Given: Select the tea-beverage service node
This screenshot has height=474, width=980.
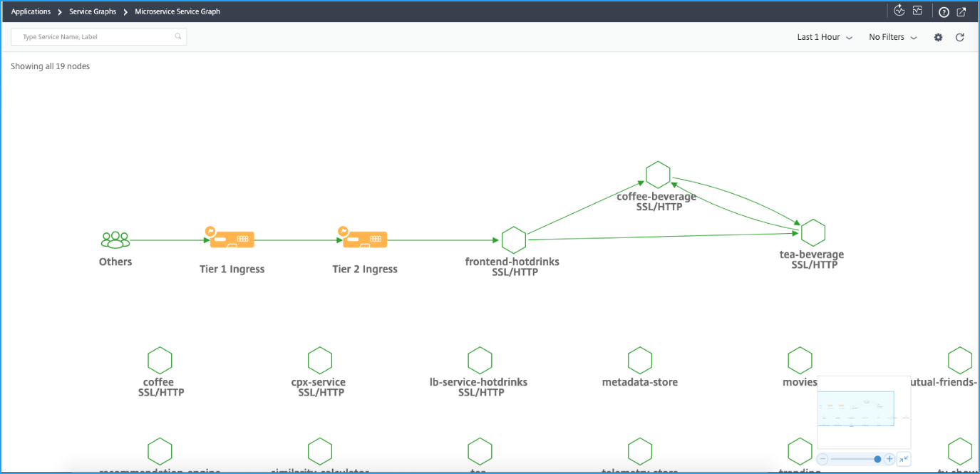Looking at the screenshot, I should (x=813, y=232).
